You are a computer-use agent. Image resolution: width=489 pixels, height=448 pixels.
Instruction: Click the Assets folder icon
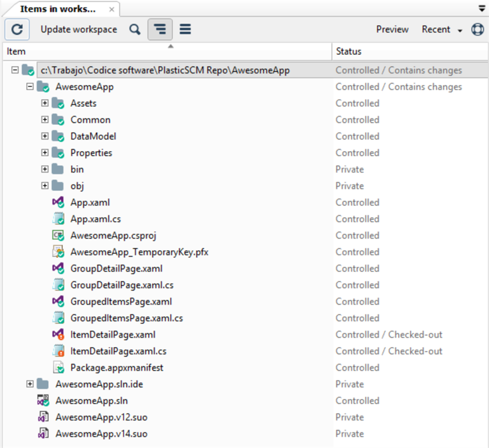[58, 103]
